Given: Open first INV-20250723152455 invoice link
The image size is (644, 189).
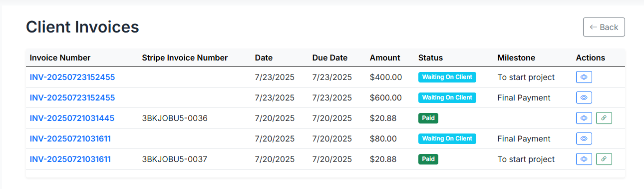Looking at the screenshot, I should click(72, 77).
